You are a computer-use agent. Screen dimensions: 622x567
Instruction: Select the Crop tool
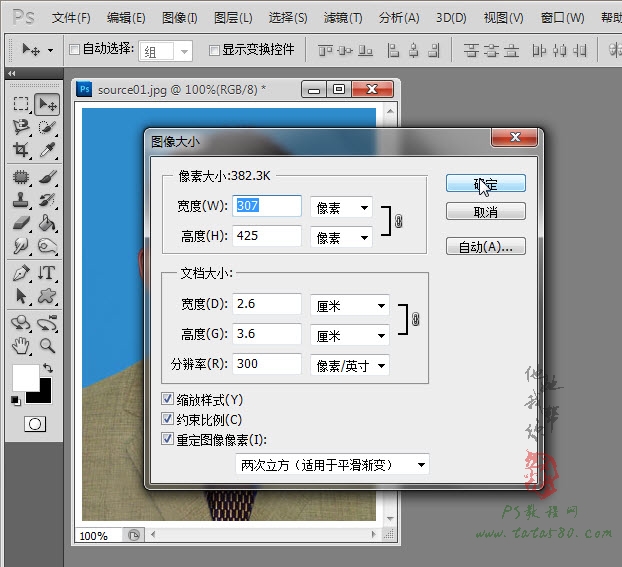[x=21, y=150]
